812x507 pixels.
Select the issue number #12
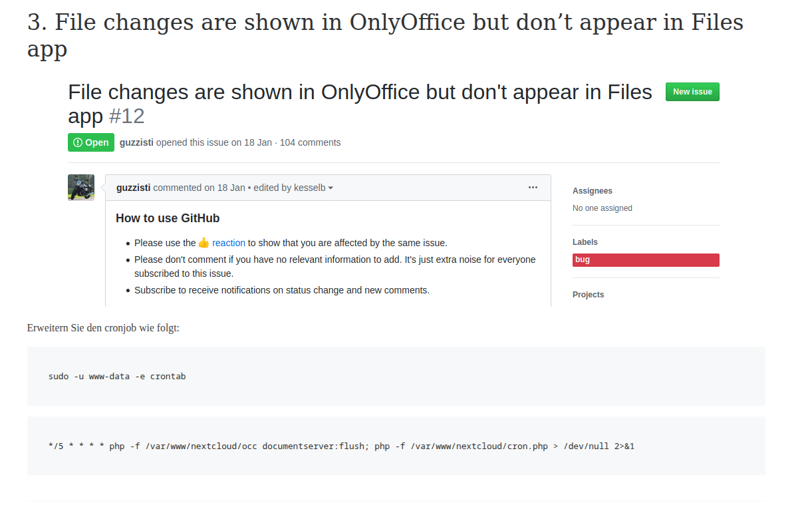126,116
